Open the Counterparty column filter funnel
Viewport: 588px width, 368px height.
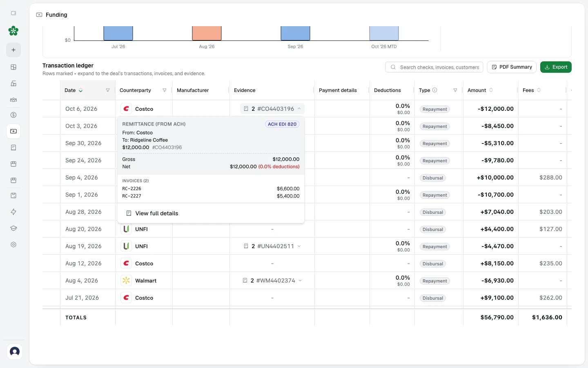pos(165,90)
